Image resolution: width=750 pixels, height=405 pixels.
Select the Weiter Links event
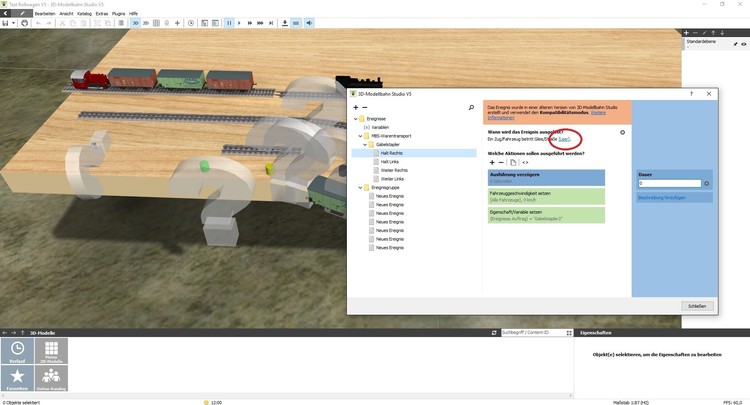pyautogui.click(x=392, y=179)
